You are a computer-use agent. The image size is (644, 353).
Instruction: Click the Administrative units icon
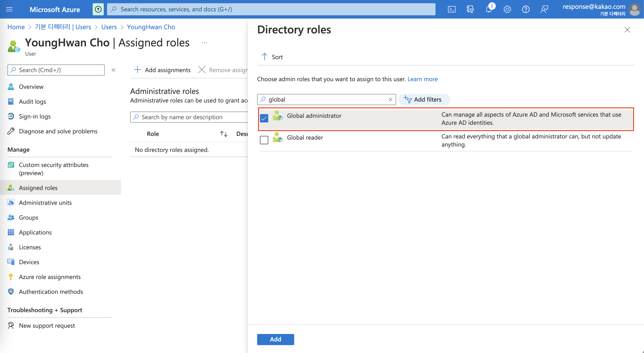coord(11,202)
